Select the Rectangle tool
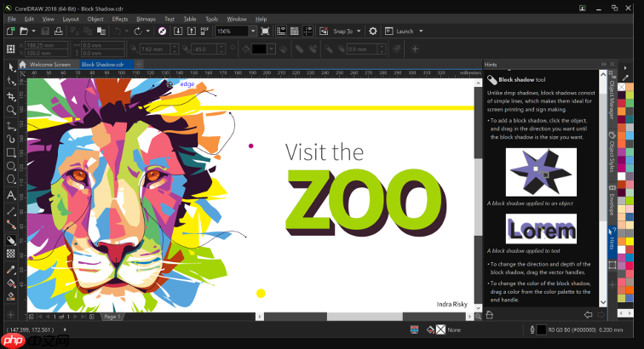 point(11,152)
